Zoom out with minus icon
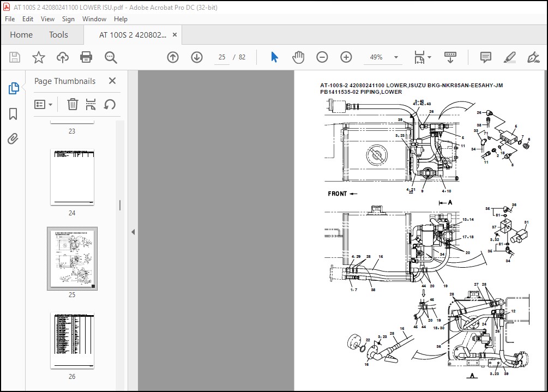The image size is (548, 392). 322,57
